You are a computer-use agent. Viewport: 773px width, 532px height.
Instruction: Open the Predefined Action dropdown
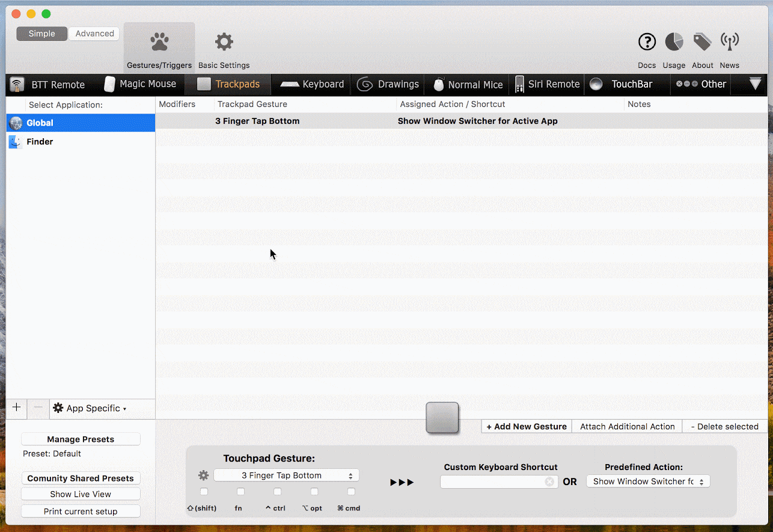pyautogui.click(x=648, y=482)
